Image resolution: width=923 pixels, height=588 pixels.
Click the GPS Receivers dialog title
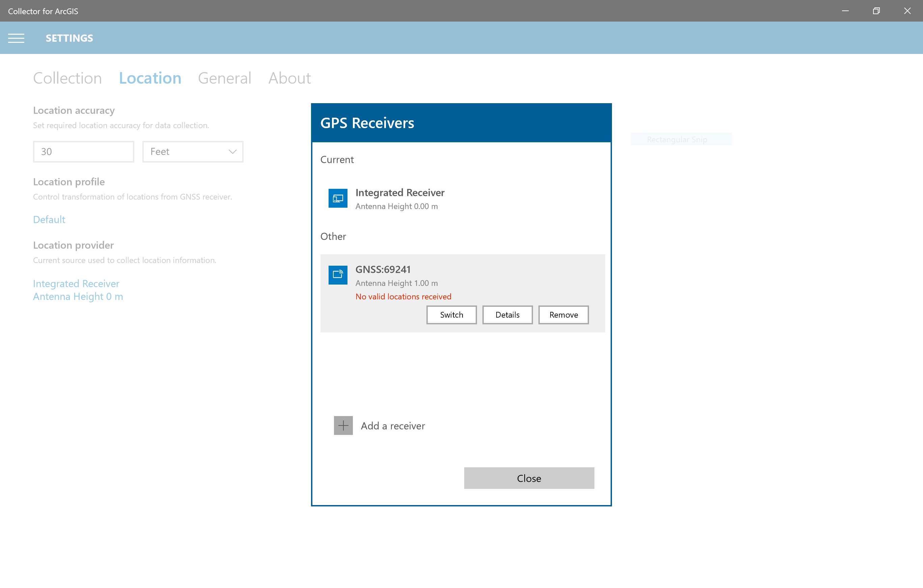[x=367, y=123]
